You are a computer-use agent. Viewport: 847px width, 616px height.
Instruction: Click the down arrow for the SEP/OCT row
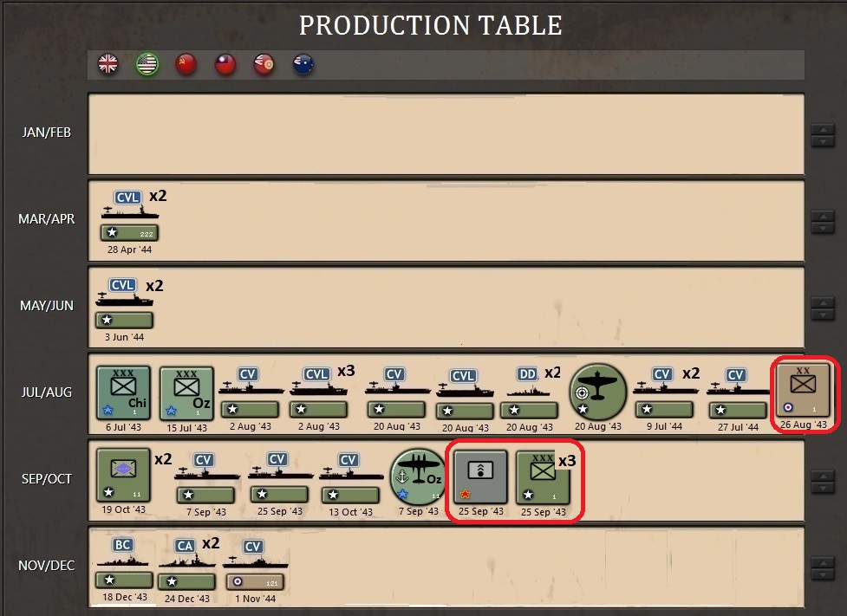[x=823, y=488]
